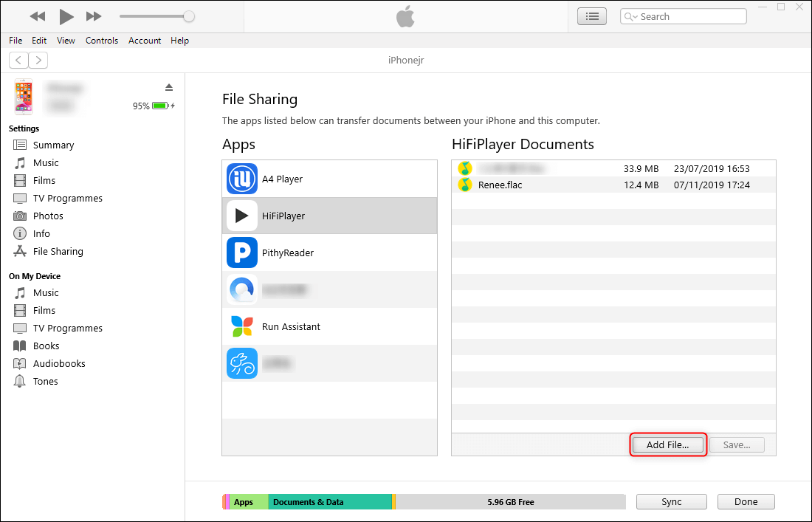Open the View menu
812x522 pixels.
coord(66,41)
